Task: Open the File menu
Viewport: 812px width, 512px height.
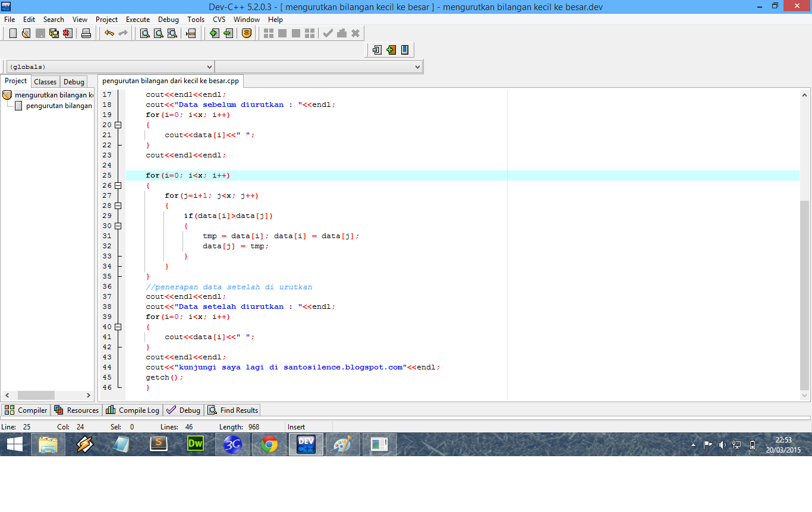Action: (x=10, y=20)
